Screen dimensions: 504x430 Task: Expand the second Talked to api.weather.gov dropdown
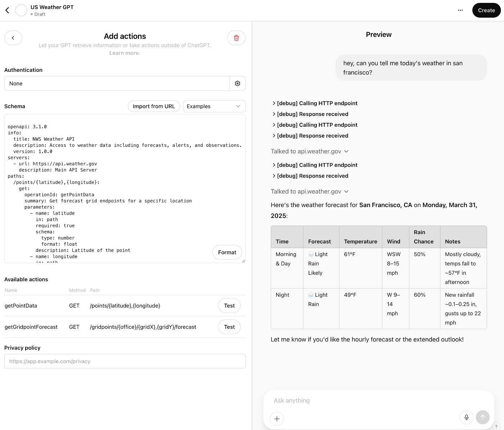310,192
